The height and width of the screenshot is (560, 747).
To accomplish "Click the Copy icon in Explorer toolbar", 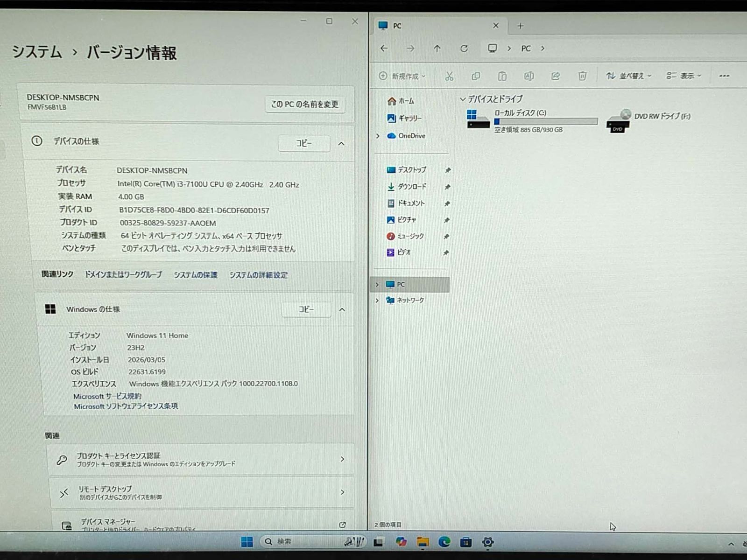I will coord(476,76).
